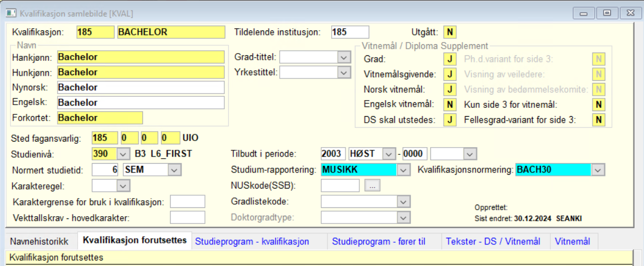Minimize the Kvalifikasjon samlebilde window
This screenshot has height=266, width=644.
(584, 13)
